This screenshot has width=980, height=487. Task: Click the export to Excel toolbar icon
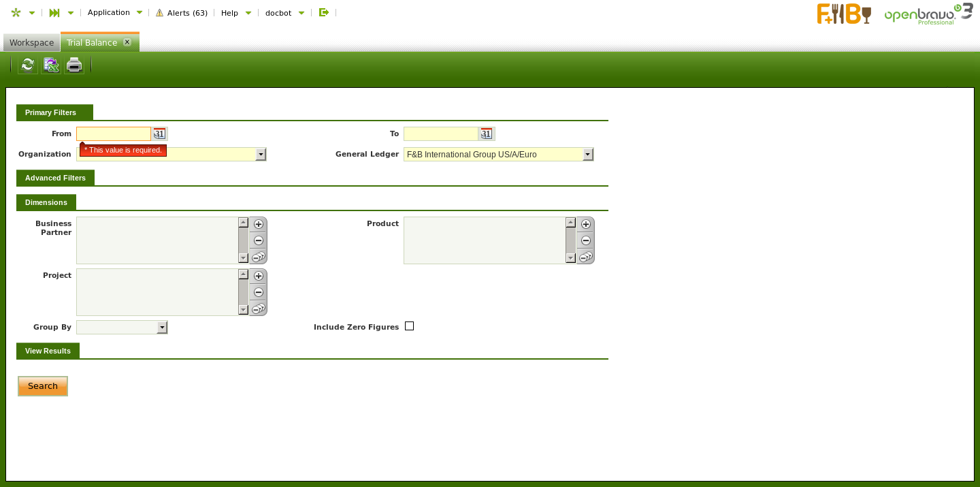pos(51,65)
